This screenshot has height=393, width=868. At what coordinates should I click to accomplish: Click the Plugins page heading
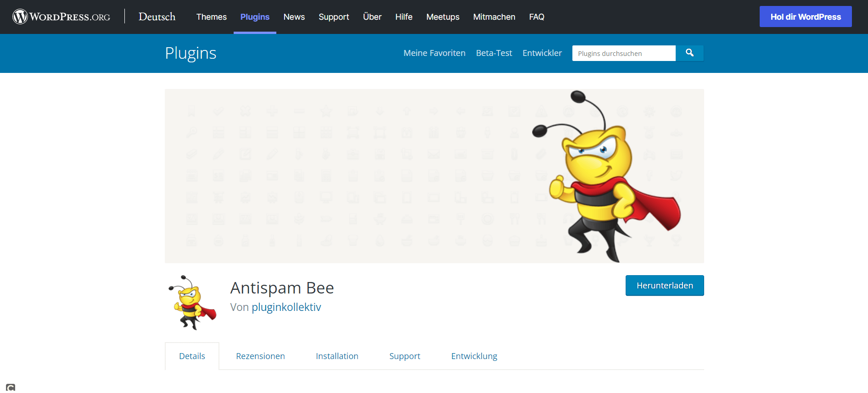[190, 53]
